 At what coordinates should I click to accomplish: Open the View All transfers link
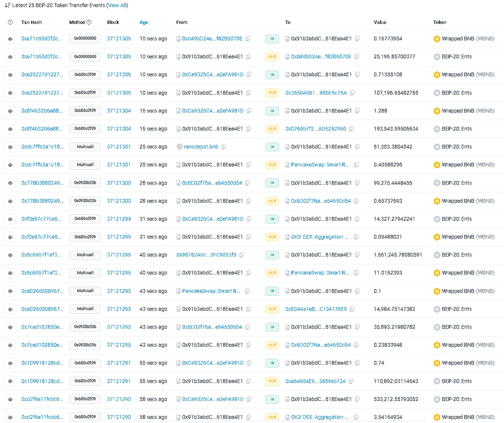coord(117,5)
